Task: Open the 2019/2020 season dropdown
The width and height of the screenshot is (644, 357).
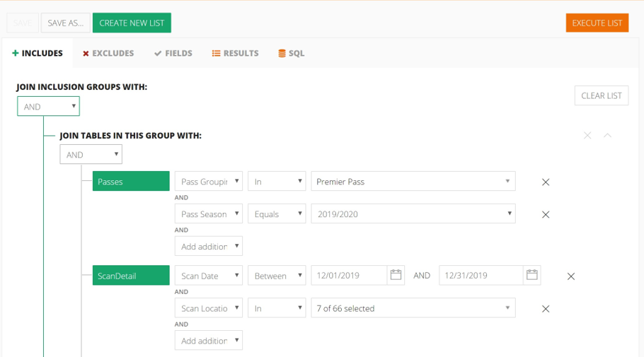Action: [x=413, y=213]
